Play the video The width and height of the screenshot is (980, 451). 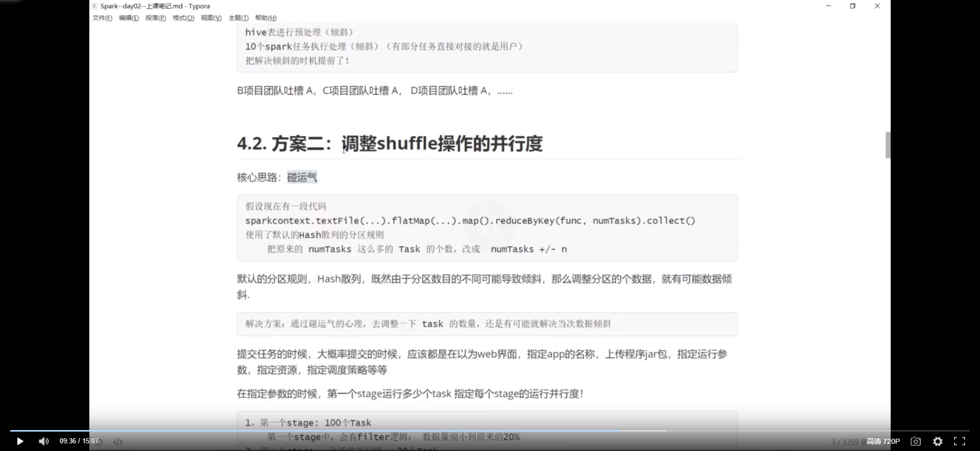coord(20,441)
